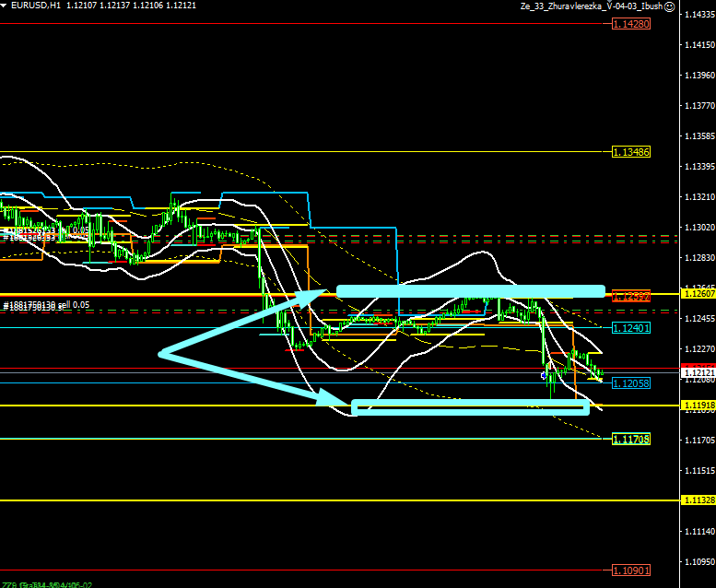Select the cyan 1.12401 level label

click(631, 327)
